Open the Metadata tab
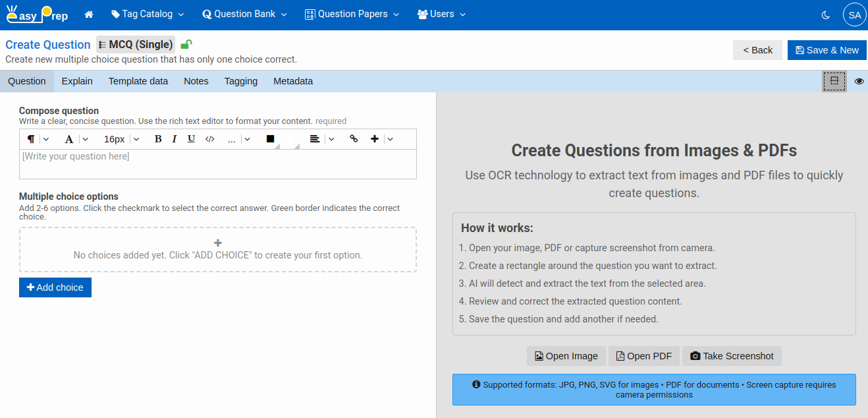 292,81
